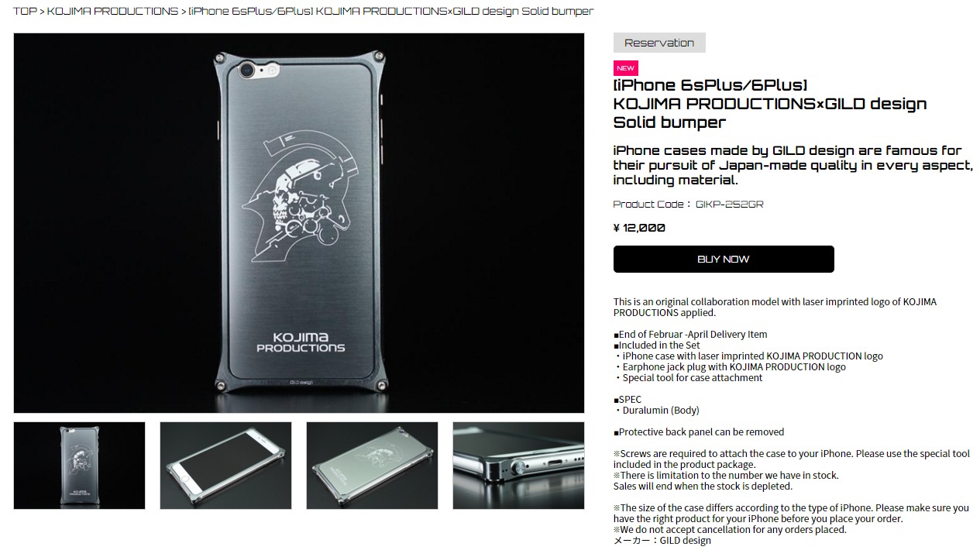Select third thumbnail with angled logo case
Viewport: 980px width, 557px height.
[x=372, y=466]
